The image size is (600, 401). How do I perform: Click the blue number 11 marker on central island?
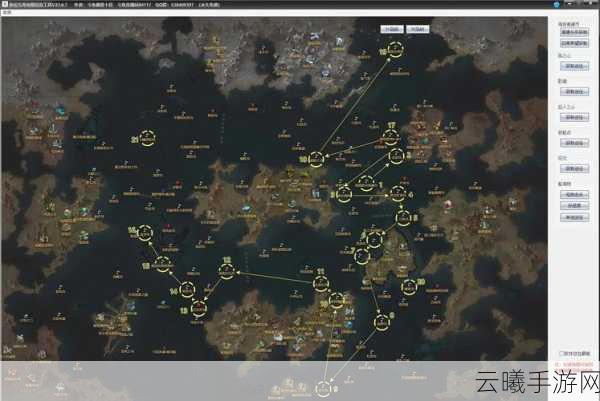(x=316, y=194)
